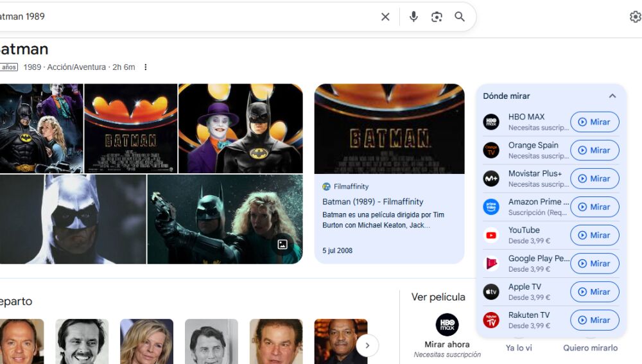642x364 pixels.
Task: Open the Filmaffinity Batman poster image
Action: tap(390, 129)
